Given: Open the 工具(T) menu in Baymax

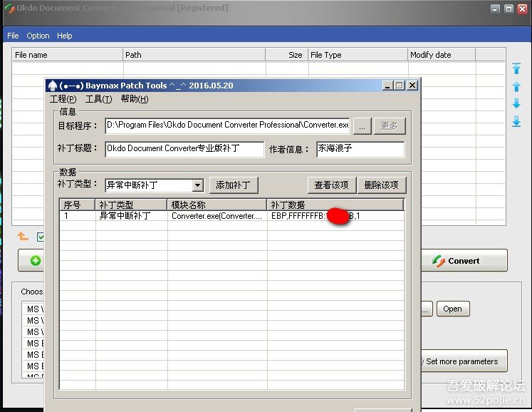Looking at the screenshot, I should tap(98, 99).
